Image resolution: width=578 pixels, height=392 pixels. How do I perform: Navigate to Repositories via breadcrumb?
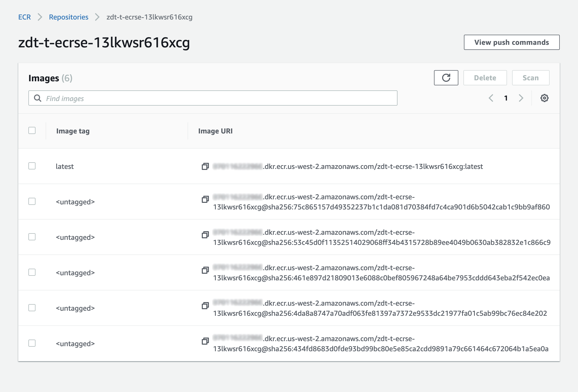(69, 17)
